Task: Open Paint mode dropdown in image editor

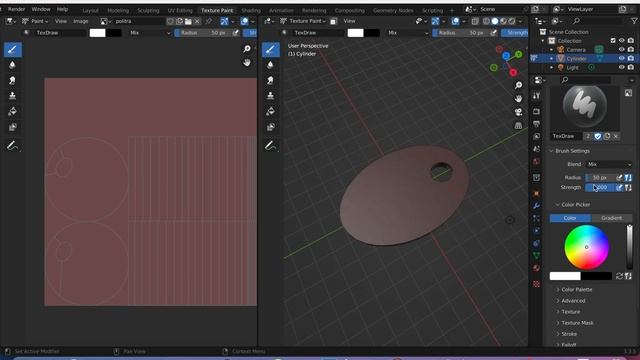Action: coord(35,21)
